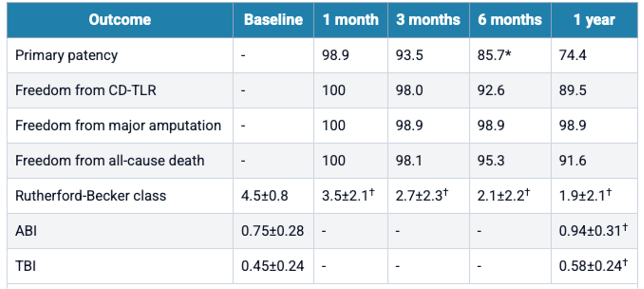Image resolution: width=644 pixels, height=289 pixels.
Task: Select the 1 month column header
Action: [x=351, y=20]
